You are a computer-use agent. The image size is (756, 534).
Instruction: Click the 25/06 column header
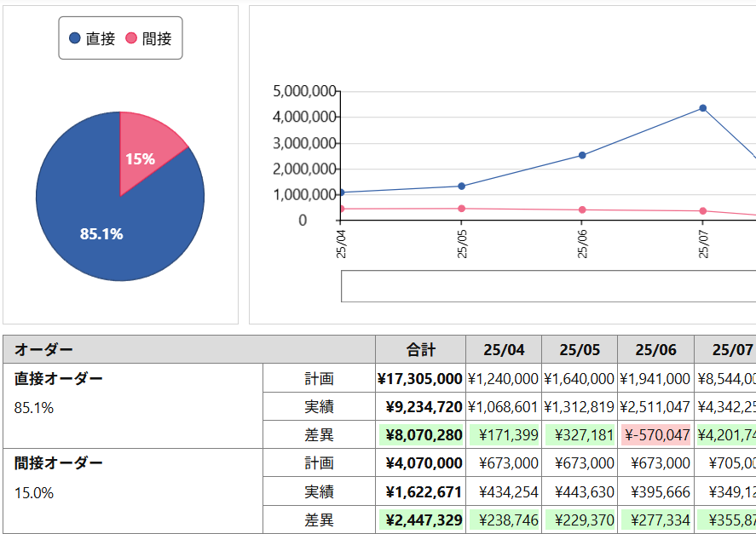click(655, 350)
